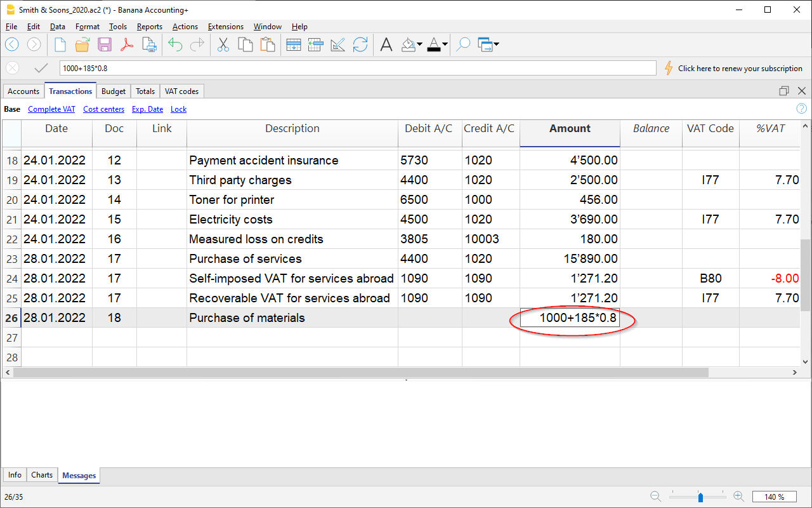Image resolution: width=812 pixels, height=508 pixels.
Task: Open Find with the magnifying glass icon
Action: pyautogui.click(x=463, y=44)
